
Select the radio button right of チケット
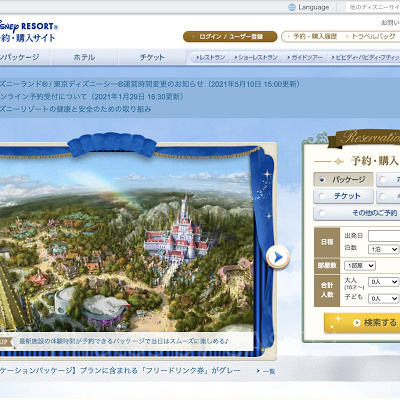click(x=383, y=196)
